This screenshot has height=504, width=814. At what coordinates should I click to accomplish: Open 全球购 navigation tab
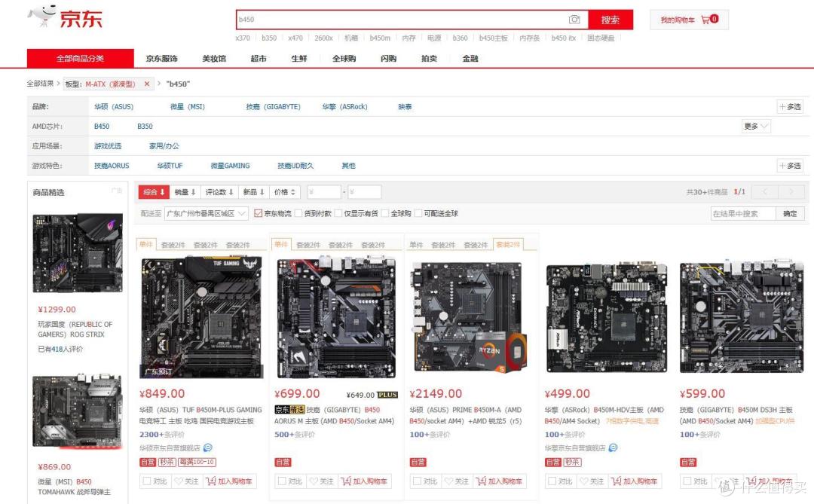pos(344,58)
